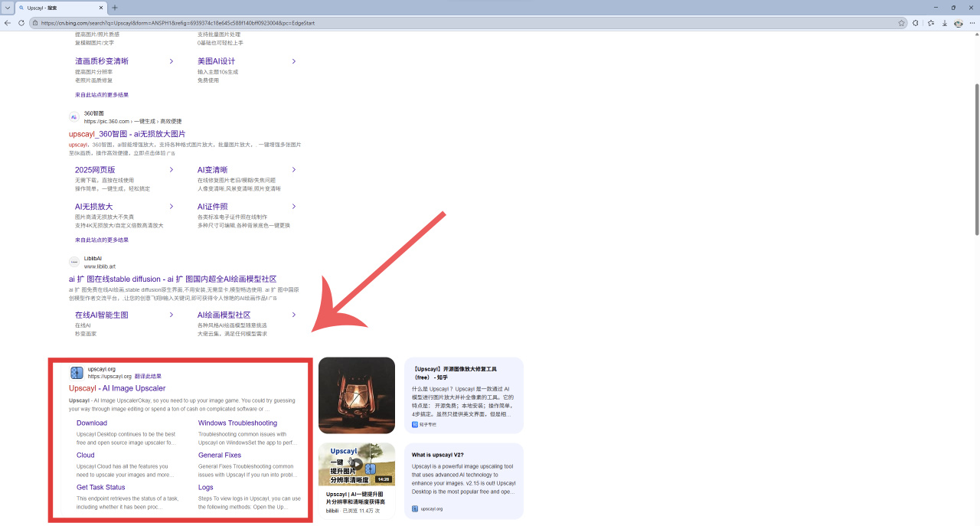Open the tab actions dropdown at the tab strip start
The image size is (980, 526).
click(x=7, y=8)
